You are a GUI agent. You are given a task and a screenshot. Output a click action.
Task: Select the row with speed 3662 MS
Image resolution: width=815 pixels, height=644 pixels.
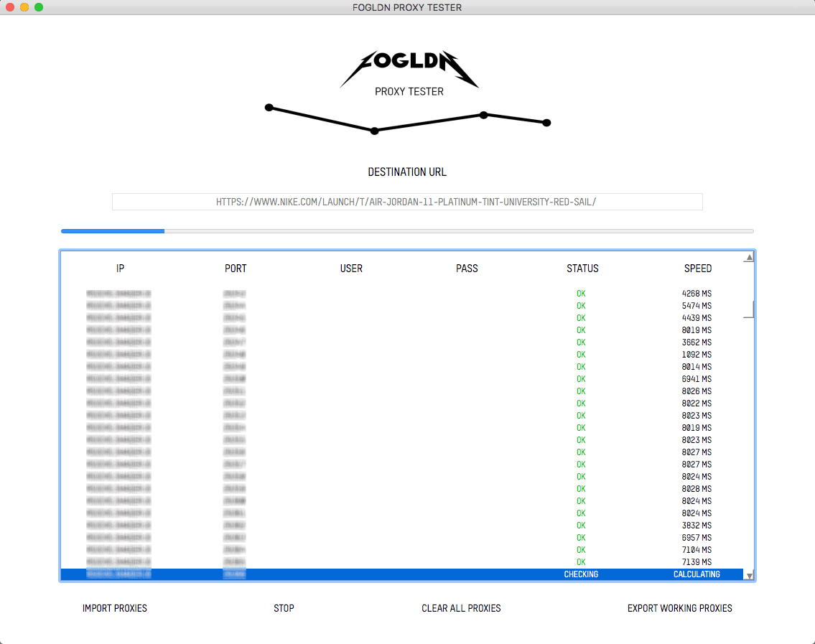click(x=402, y=342)
